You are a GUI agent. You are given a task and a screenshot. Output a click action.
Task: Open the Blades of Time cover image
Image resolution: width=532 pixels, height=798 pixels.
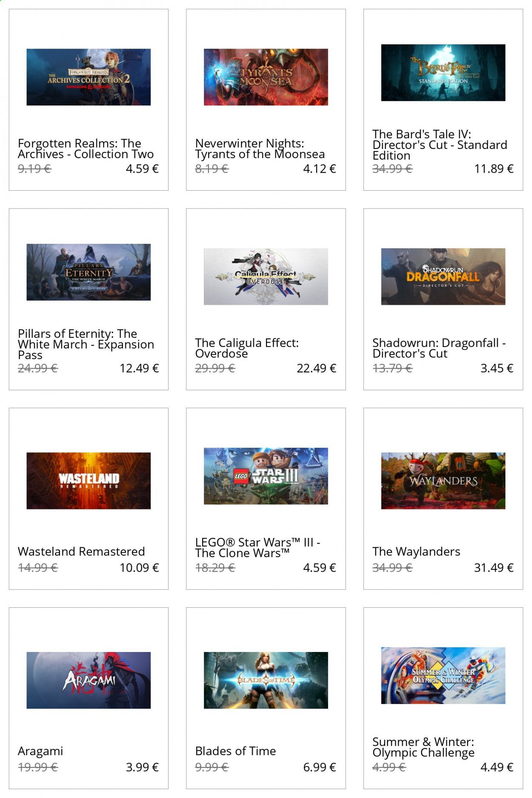click(266, 680)
